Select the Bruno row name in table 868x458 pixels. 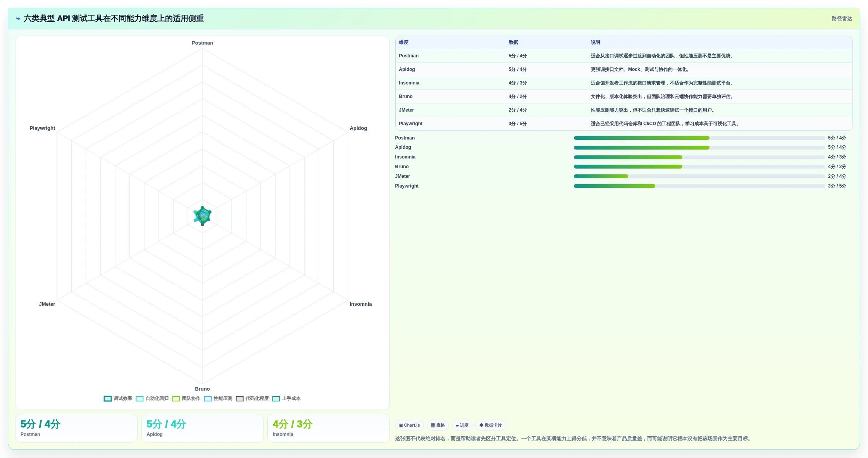coord(406,96)
